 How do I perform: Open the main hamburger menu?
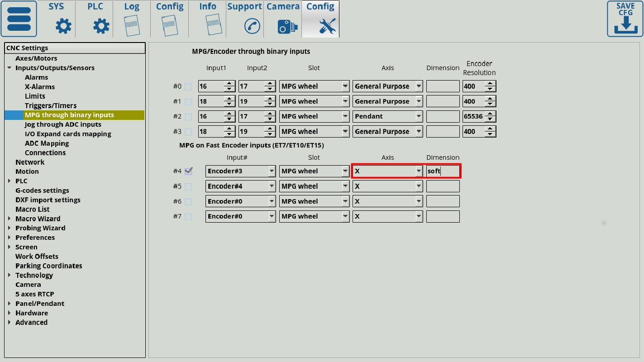pyautogui.click(x=19, y=19)
